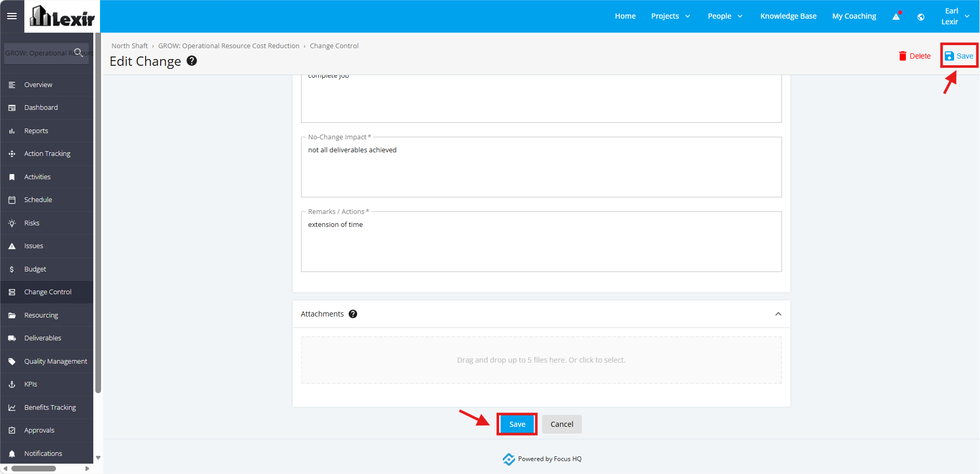Expand the People dropdown menu
The width and height of the screenshot is (980, 474).
point(725,16)
